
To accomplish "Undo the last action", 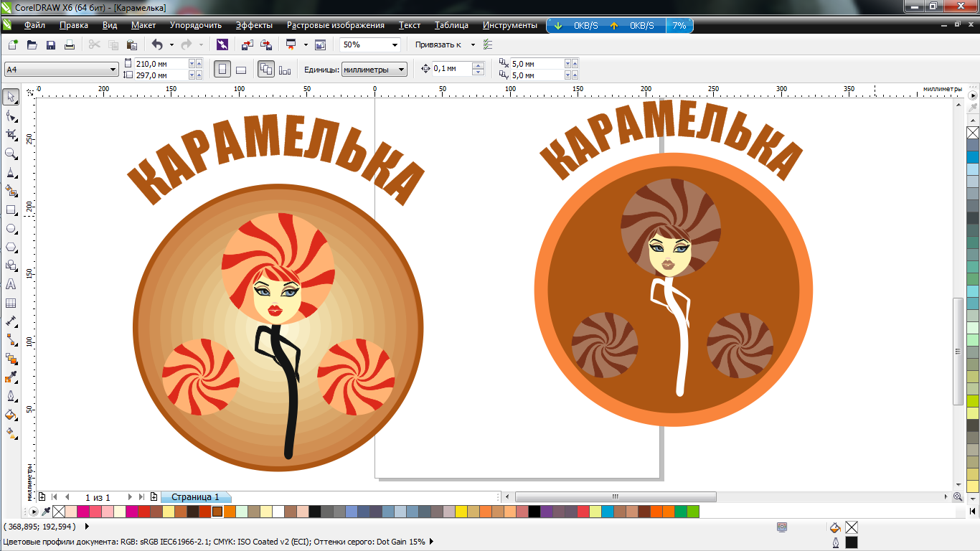I will pyautogui.click(x=157, y=44).
